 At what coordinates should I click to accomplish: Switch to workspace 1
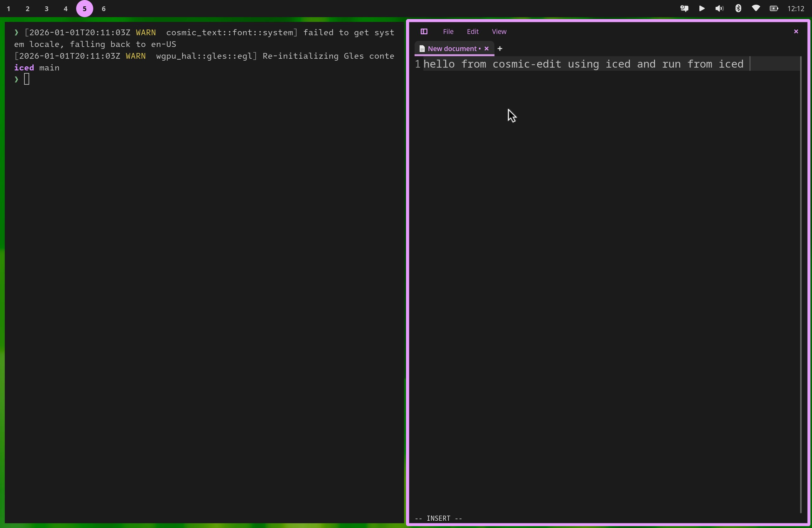pos(9,9)
